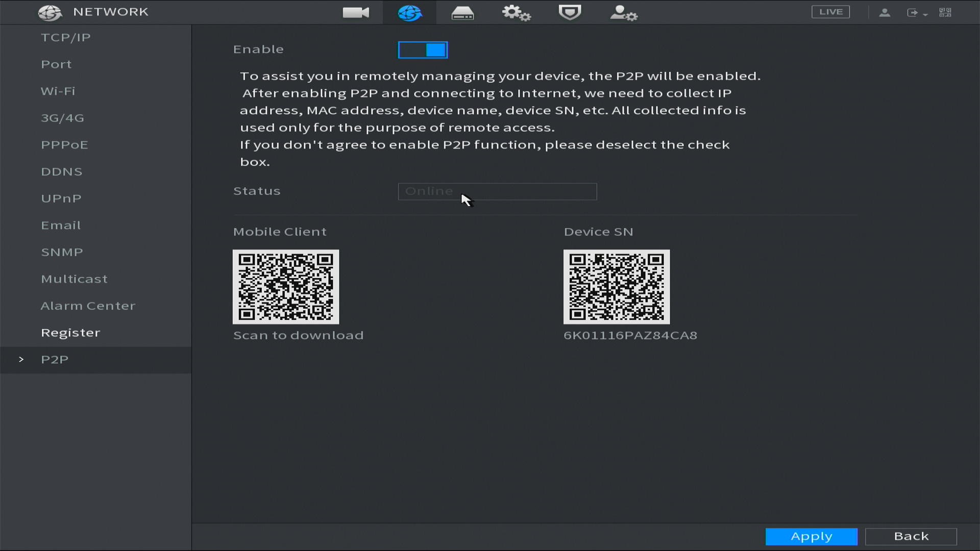Open the logout arrow dropdown
Screen dimensions: 980x551
917,13
